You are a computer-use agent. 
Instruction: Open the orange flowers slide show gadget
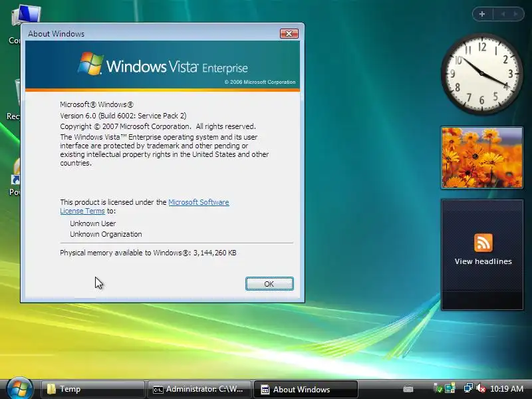pos(481,158)
